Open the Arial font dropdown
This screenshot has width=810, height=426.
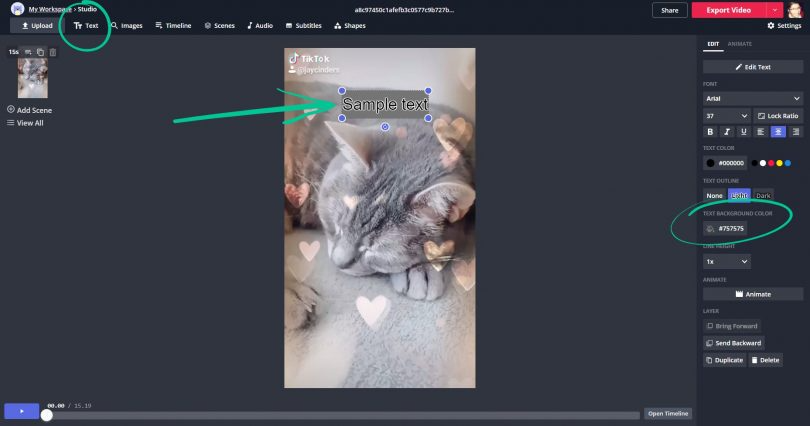752,99
